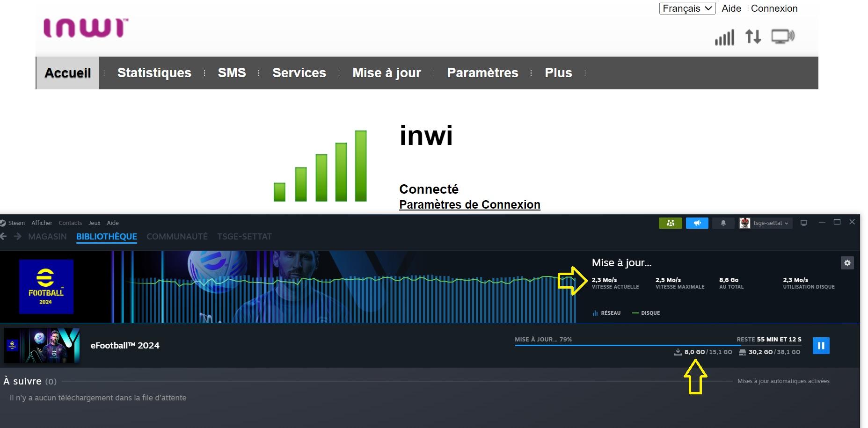Open Steam's Aide menu

[x=113, y=223]
